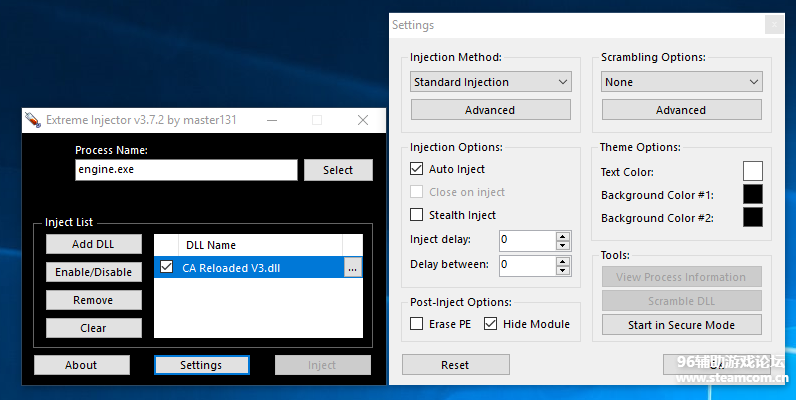Open the Injection Method dropdown
796x400 pixels.
(490, 82)
